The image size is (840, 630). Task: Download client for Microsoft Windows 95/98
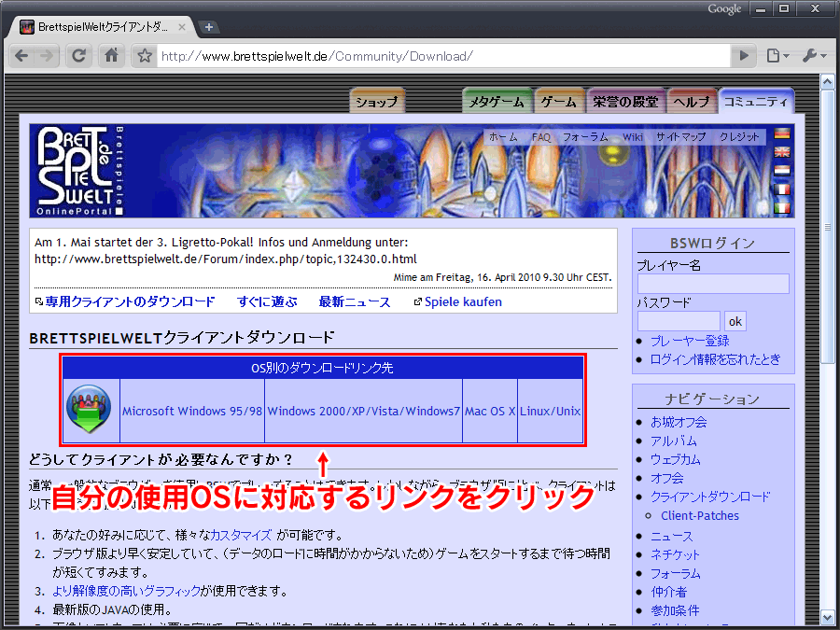[191, 411]
